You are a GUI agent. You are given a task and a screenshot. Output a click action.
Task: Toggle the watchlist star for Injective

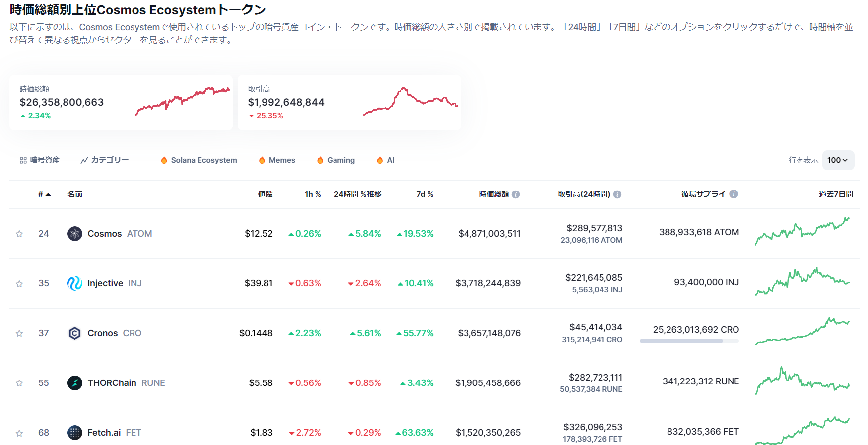[19, 284]
